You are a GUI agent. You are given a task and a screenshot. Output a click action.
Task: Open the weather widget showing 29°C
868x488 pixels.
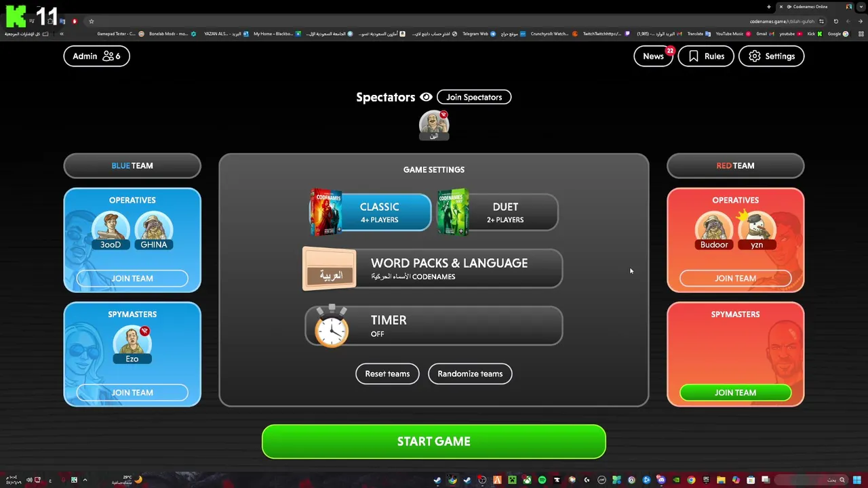tap(127, 480)
